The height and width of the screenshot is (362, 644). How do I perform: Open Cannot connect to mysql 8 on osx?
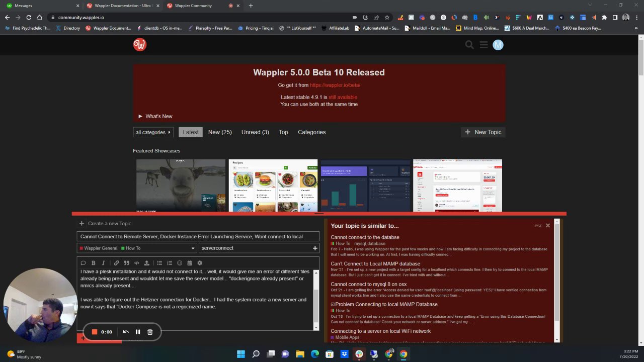click(x=369, y=284)
